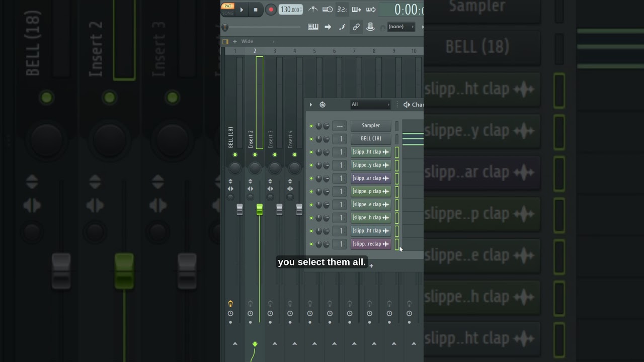Select the slippe..y clap channel button
This screenshot has width=644, height=362.
(371, 165)
